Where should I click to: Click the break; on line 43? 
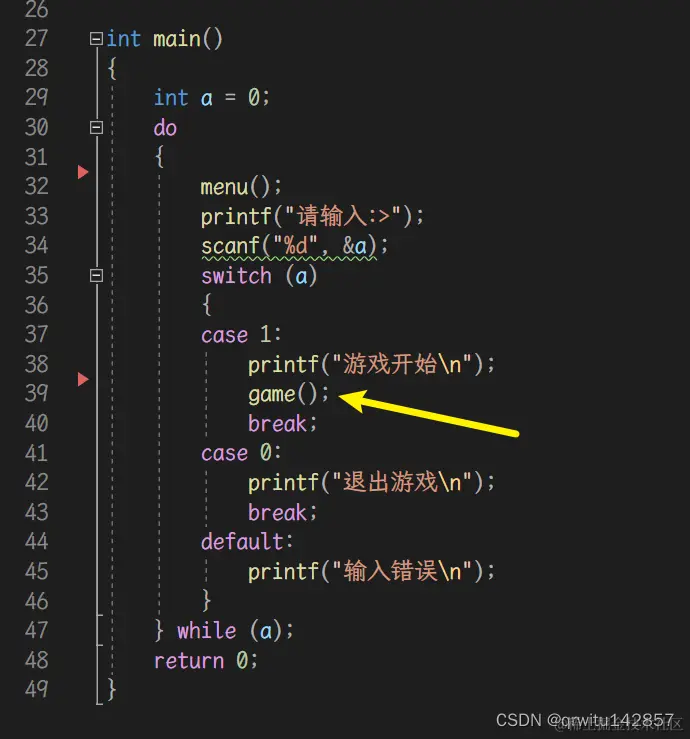pyautogui.click(x=282, y=512)
